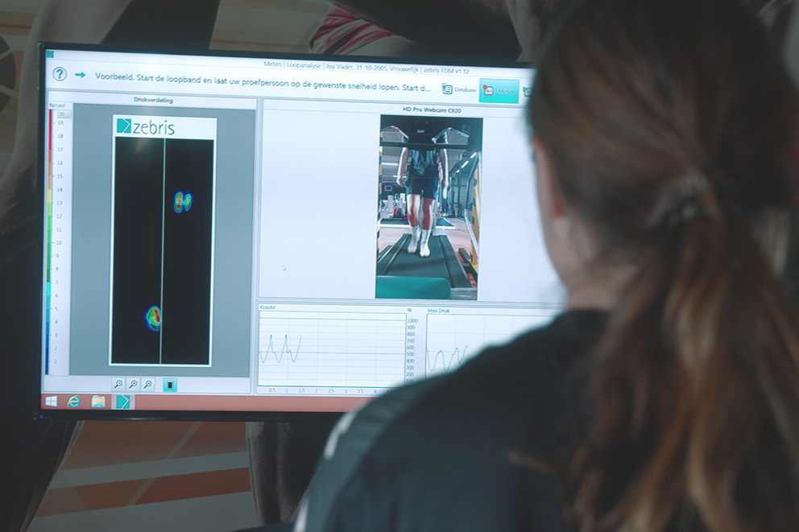Select the 20 value atop the pressure scale

(x=61, y=114)
